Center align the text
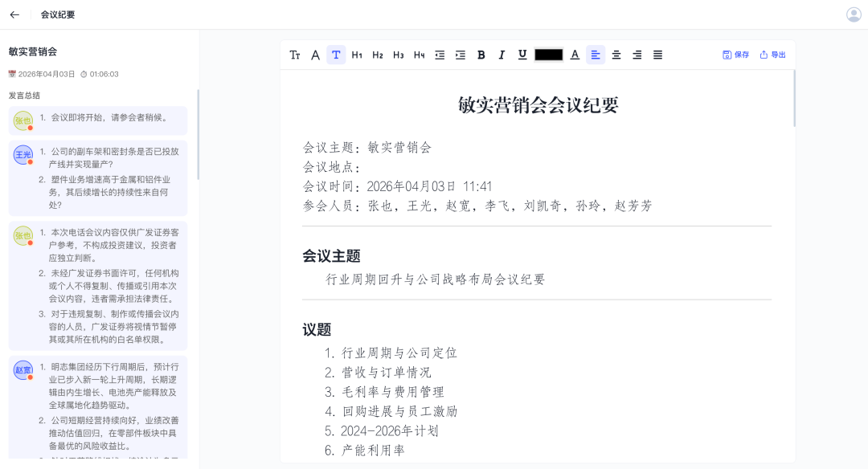This screenshot has height=469, width=868. 616,55
